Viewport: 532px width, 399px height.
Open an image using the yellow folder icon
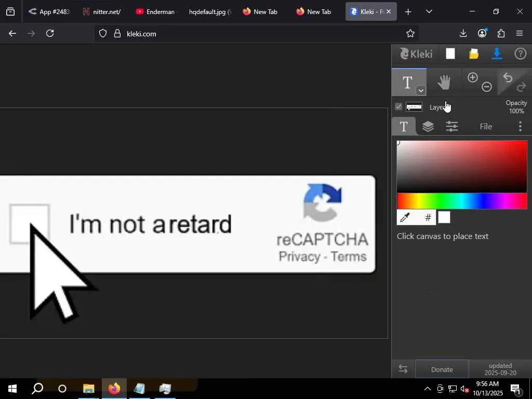pyautogui.click(x=474, y=54)
